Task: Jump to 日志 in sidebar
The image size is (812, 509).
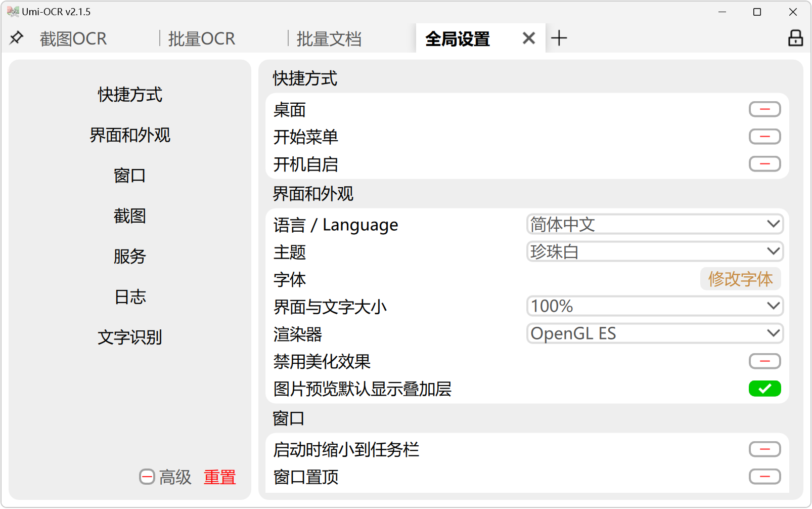Action: point(130,297)
